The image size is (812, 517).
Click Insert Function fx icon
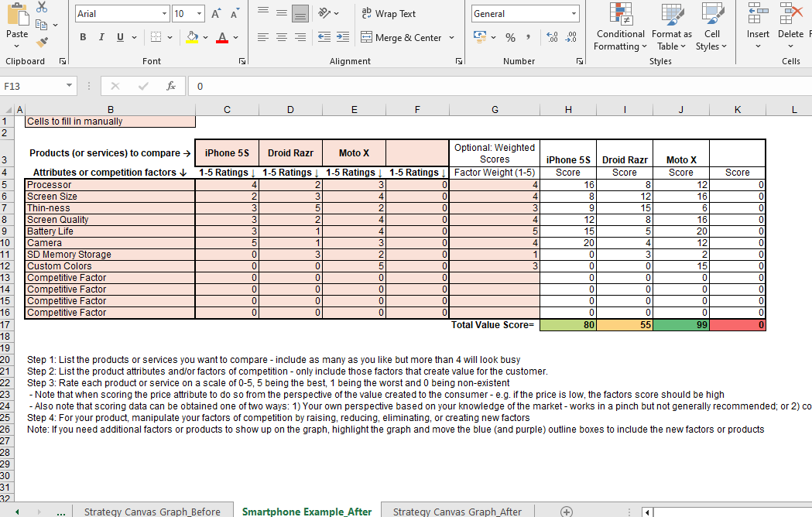tap(171, 86)
